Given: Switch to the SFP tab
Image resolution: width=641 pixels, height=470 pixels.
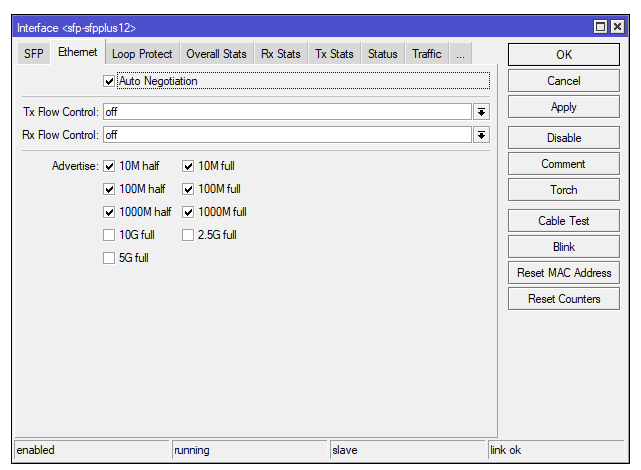Looking at the screenshot, I should (34, 54).
